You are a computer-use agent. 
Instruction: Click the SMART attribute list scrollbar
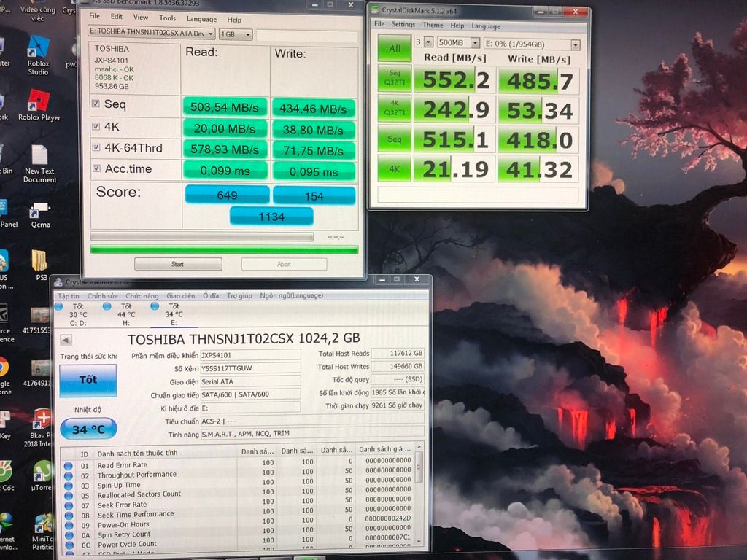click(x=419, y=494)
